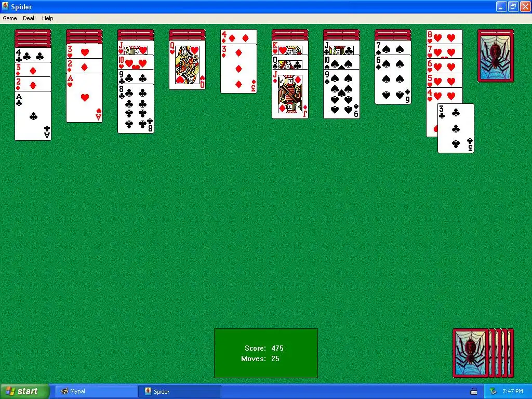
Task: Restore down the Spider window
Action: tap(513, 6)
